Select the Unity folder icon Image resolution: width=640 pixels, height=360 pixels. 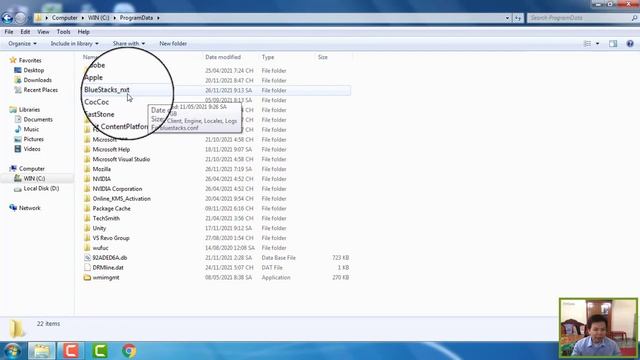click(87, 228)
